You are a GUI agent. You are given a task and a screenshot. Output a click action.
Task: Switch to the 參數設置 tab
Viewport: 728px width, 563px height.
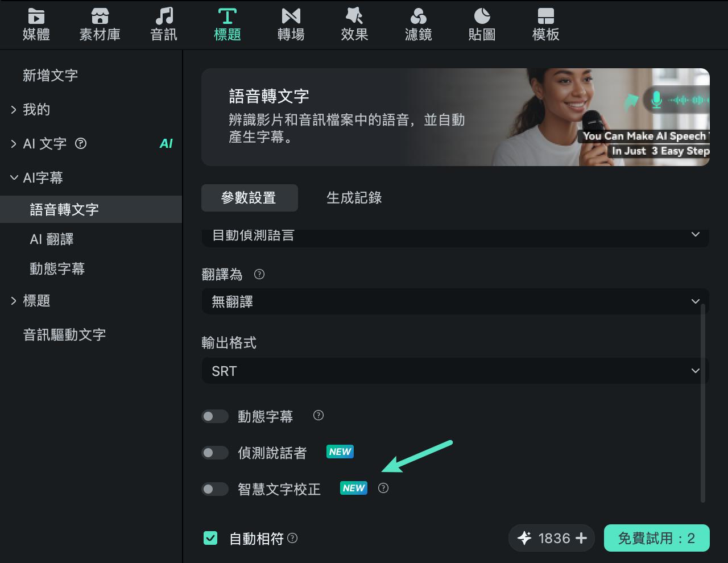click(250, 198)
